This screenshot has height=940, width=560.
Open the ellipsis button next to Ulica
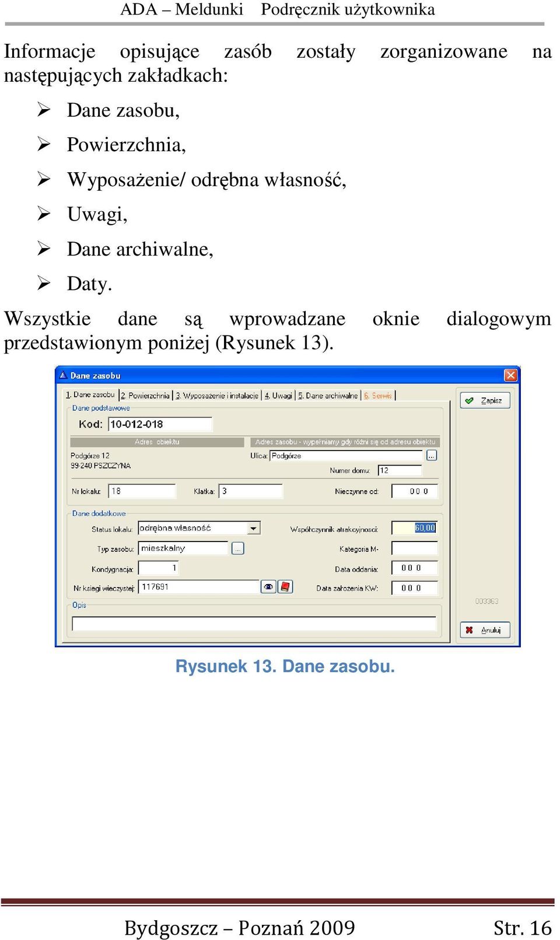(432, 456)
